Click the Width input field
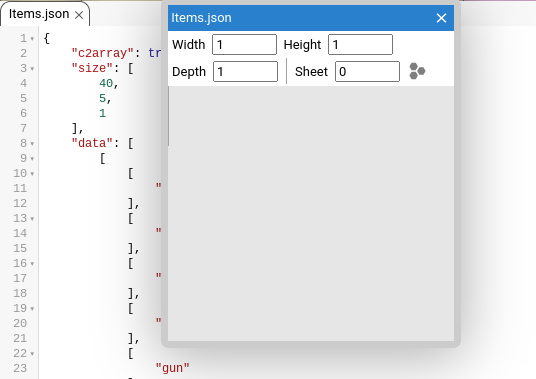 (x=244, y=44)
